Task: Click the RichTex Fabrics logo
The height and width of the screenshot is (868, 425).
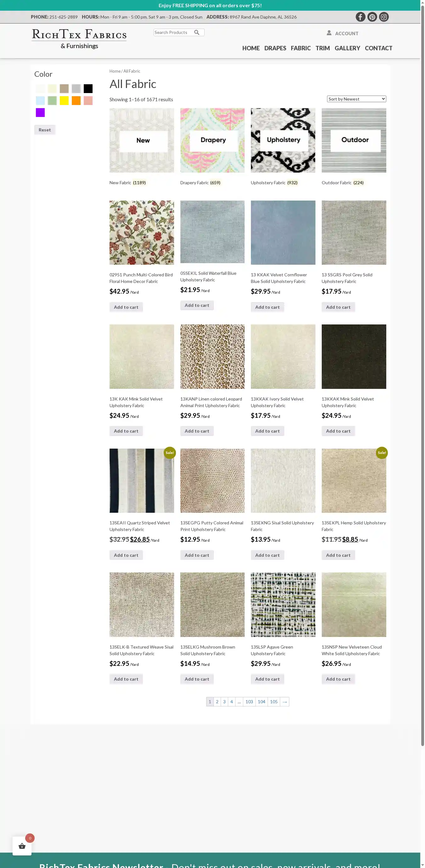Action: pyautogui.click(x=79, y=39)
